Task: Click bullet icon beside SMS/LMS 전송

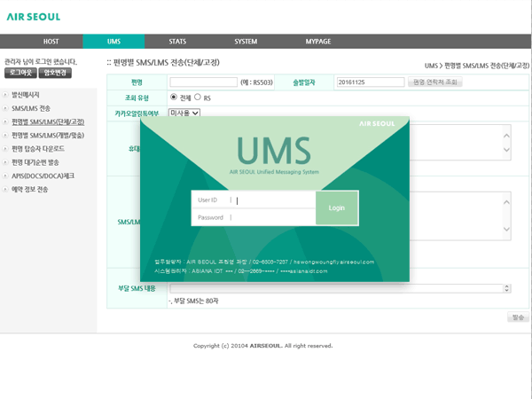Action: (x=5, y=108)
